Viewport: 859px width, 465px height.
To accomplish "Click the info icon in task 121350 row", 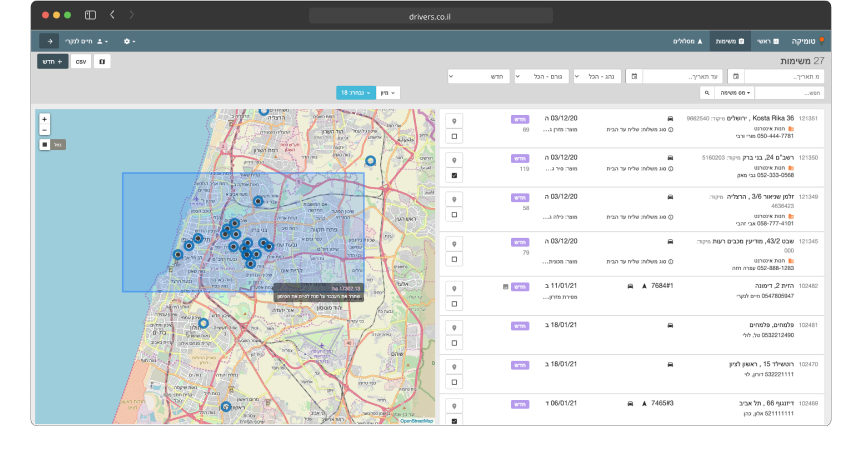I will pyautogui.click(x=671, y=169).
